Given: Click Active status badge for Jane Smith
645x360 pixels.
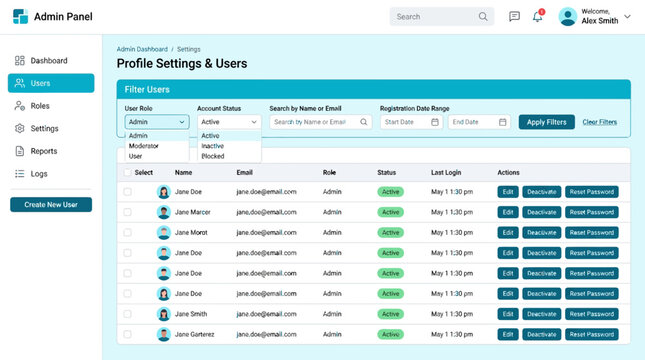Looking at the screenshot, I should [390, 314].
